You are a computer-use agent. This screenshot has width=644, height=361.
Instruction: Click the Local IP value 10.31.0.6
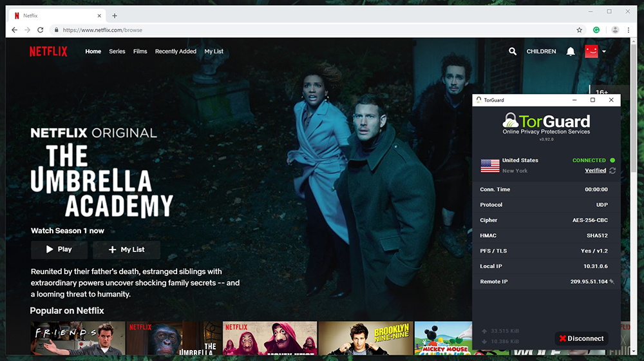(596, 266)
